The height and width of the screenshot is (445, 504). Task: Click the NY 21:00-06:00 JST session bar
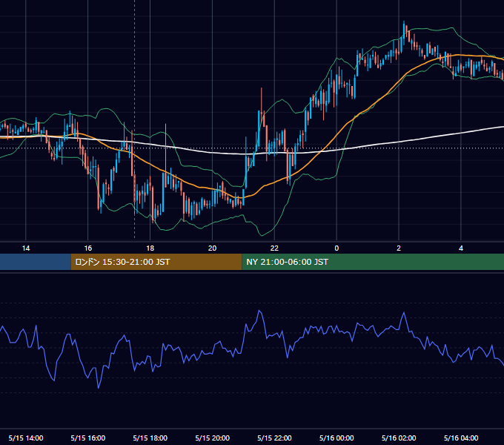(373, 262)
